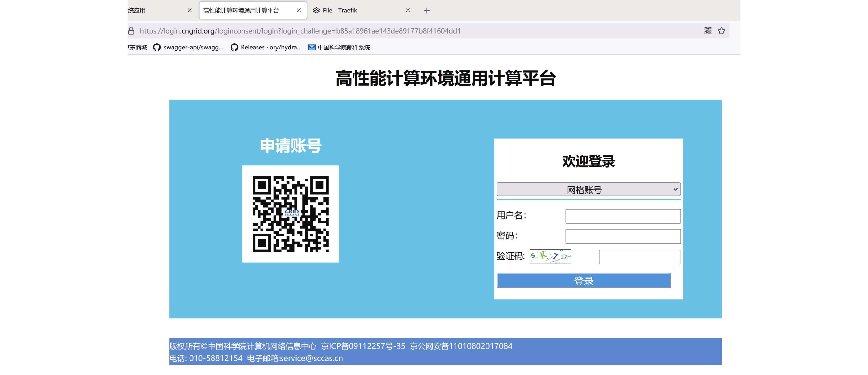Click the 高性能计算环境通用计算平台 page title
868x375 pixels.
[x=445, y=79]
